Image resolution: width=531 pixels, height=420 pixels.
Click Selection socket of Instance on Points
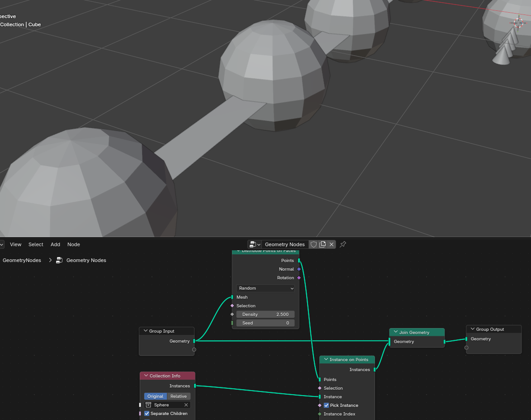coord(320,388)
